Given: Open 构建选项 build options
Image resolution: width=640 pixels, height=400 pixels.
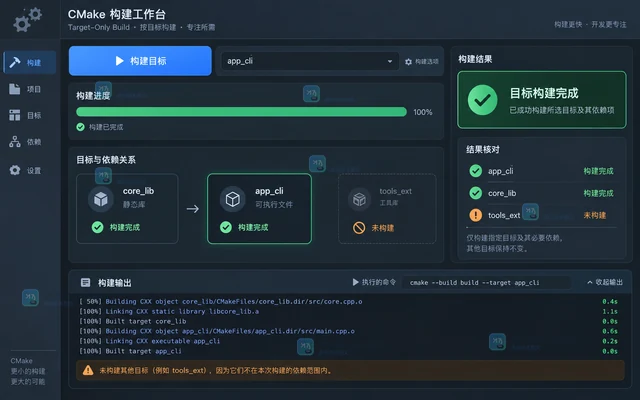Looking at the screenshot, I should (x=422, y=62).
